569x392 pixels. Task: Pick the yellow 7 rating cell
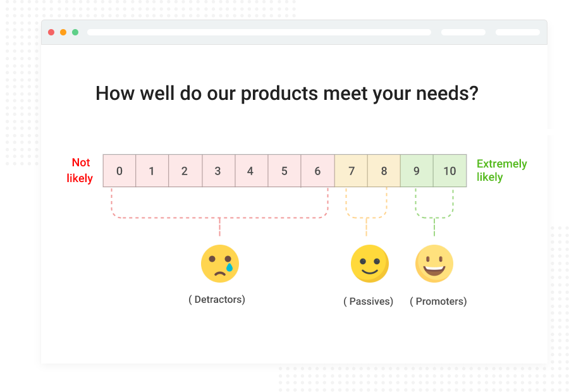pyautogui.click(x=351, y=171)
